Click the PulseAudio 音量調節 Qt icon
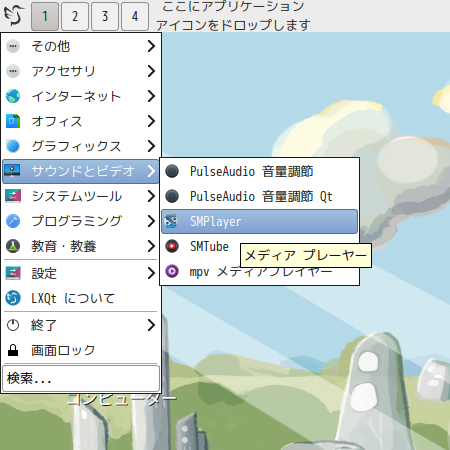 pos(172,196)
